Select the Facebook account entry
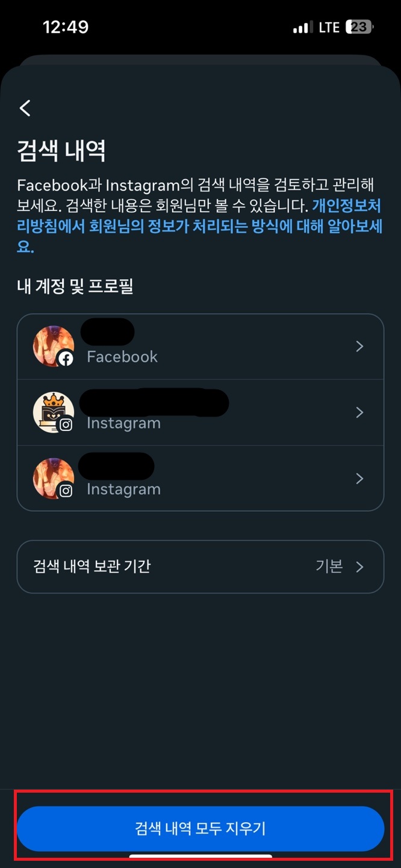This screenshot has width=401, height=868. [200, 346]
